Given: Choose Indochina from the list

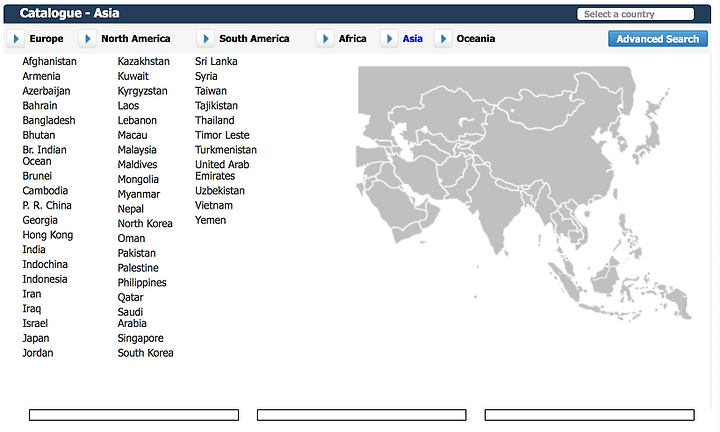Looking at the screenshot, I should pos(45,264).
